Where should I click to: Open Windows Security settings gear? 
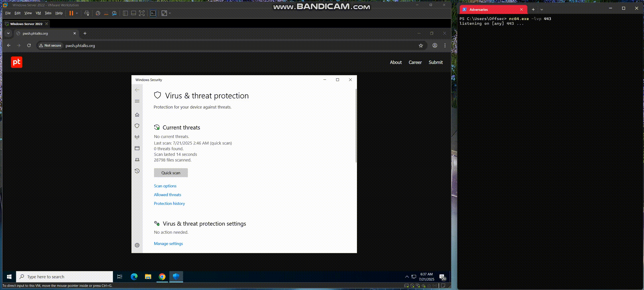point(137,245)
